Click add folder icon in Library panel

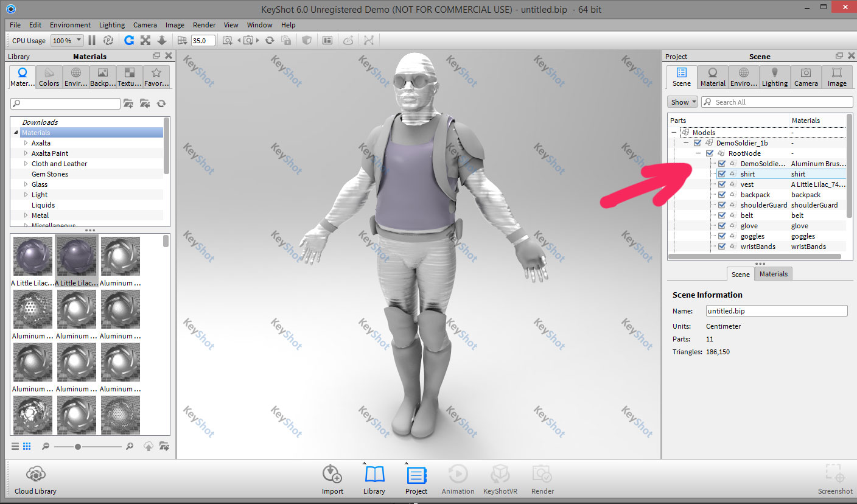[128, 103]
